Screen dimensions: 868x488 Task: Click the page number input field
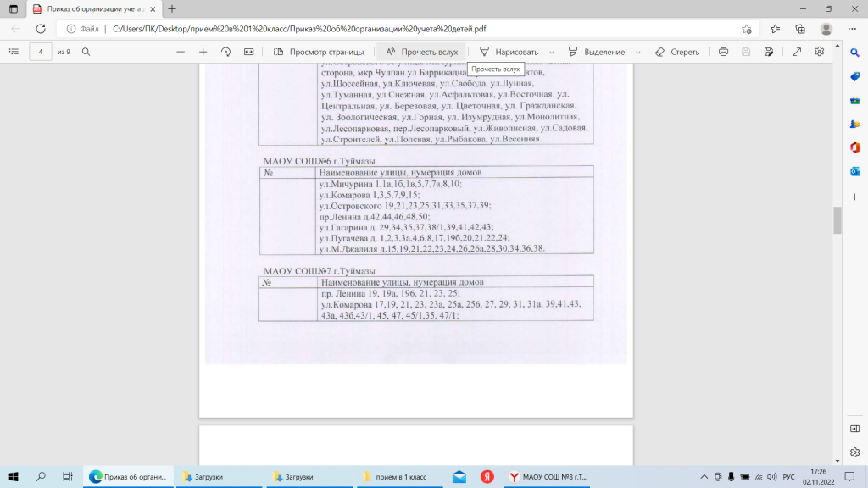(x=41, y=52)
